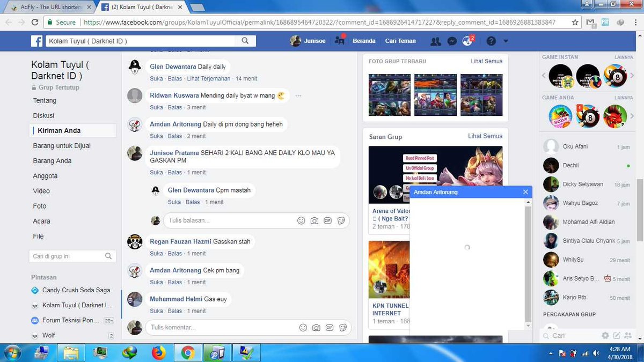The width and height of the screenshot is (644, 362).
Task: Open the Quick Help question mark
Action: [x=491, y=41]
